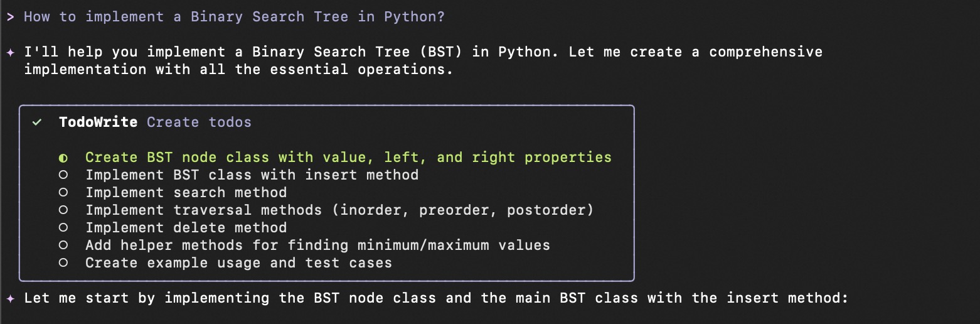Click the "Implement delete method" todo text

[186, 228]
